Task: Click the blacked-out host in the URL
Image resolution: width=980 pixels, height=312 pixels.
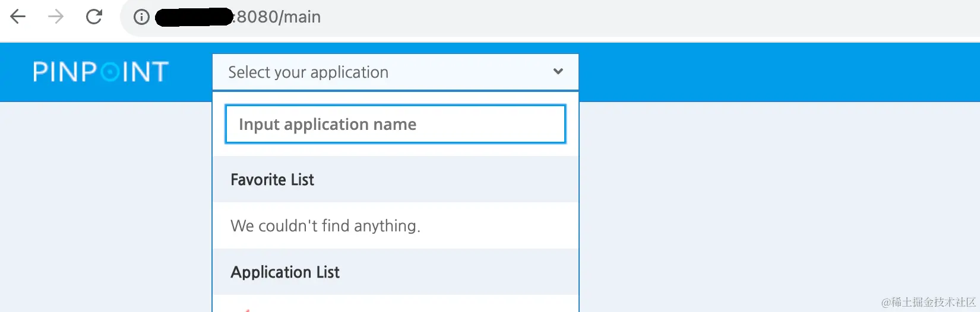Action: [x=194, y=17]
